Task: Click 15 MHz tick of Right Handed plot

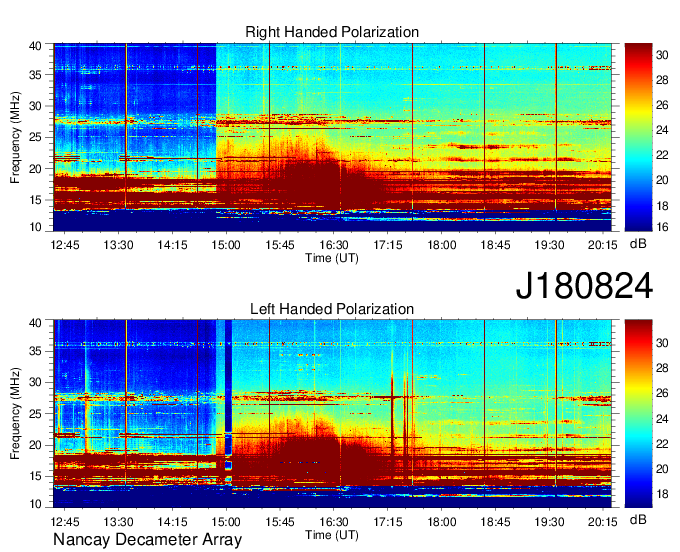Action: [35, 200]
